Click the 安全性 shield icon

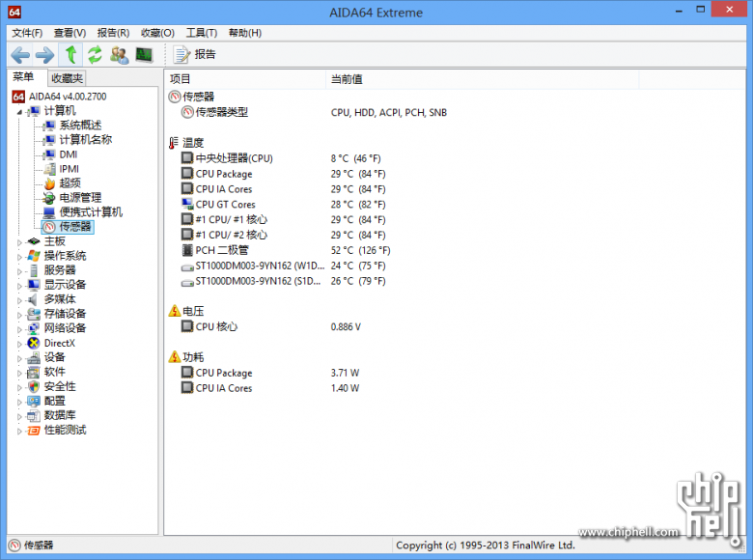(x=34, y=386)
